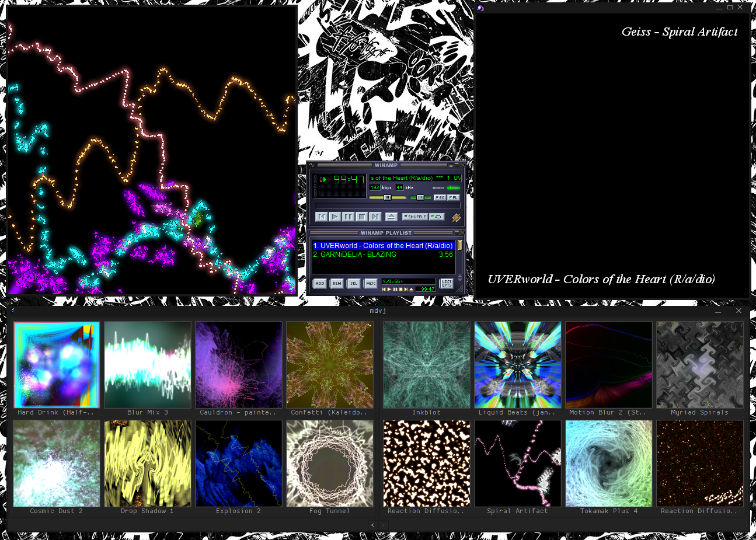Click mini eject icon in playlist footer
The width and height of the screenshot is (756, 540).
click(x=411, y=289)
